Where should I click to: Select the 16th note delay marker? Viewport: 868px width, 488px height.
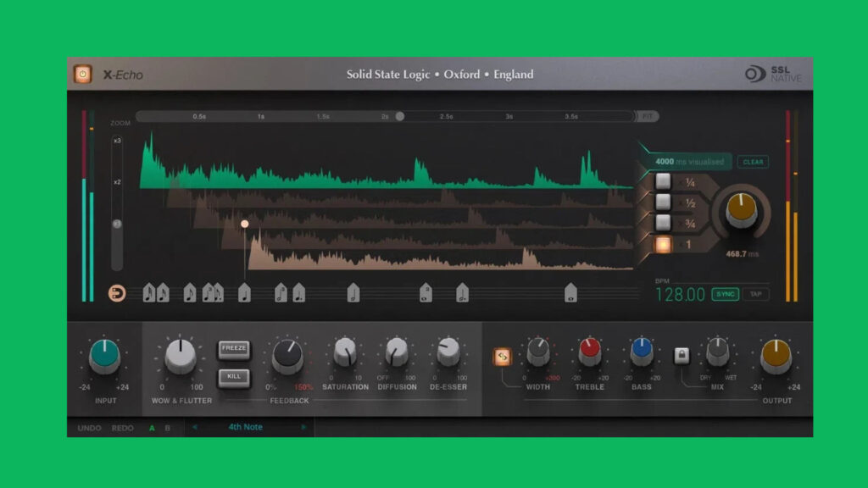pyautogui.click(x=163, y=292)
